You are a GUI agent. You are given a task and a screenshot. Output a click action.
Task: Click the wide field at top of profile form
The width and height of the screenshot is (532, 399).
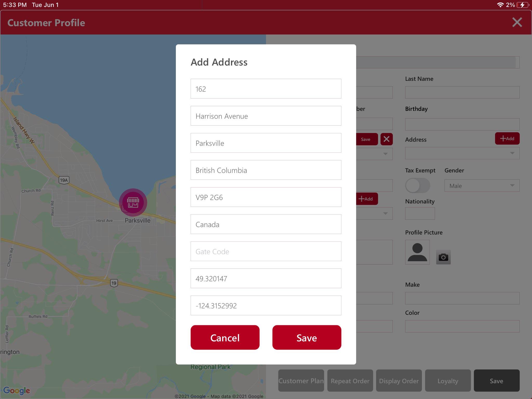coord(438,62)
